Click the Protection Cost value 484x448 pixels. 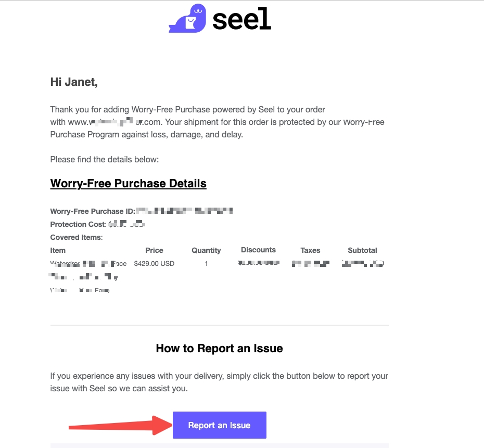tap(126, 224)
